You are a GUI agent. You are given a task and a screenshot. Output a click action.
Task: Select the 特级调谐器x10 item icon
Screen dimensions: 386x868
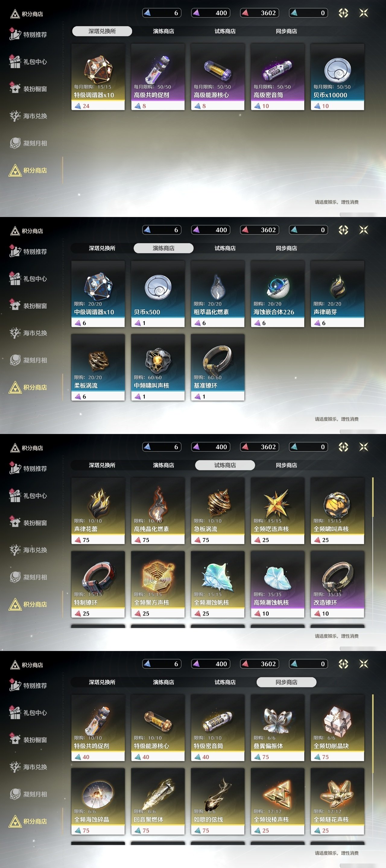point(98,69)
